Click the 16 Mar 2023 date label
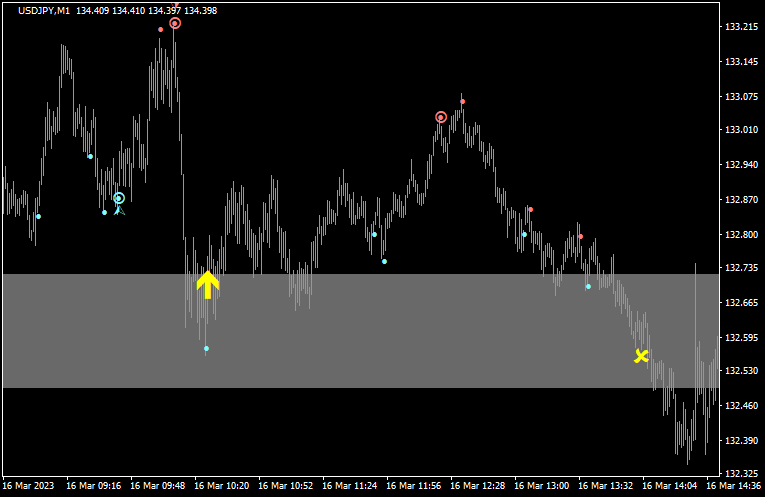This screenshot has height=497, width=765. coord(29,486)
